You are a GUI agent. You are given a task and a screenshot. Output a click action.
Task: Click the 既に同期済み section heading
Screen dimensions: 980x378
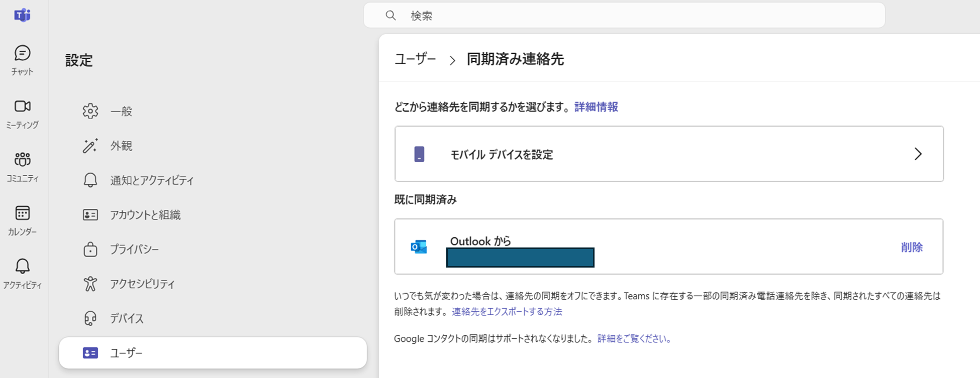425,200
